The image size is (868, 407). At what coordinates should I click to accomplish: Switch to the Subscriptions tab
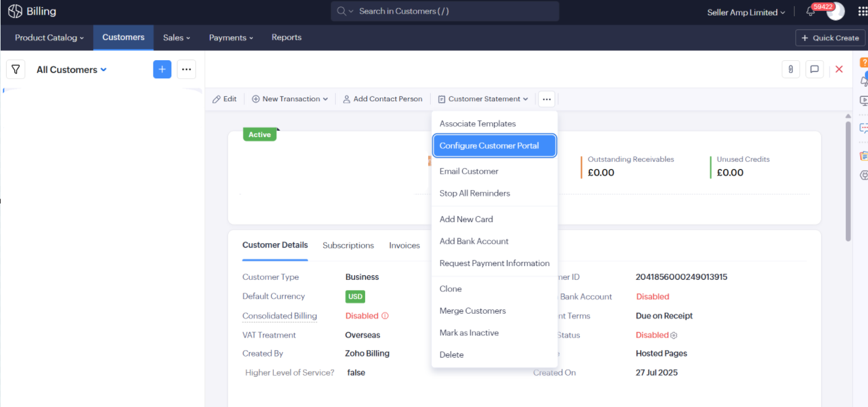(x=348, y=246)
